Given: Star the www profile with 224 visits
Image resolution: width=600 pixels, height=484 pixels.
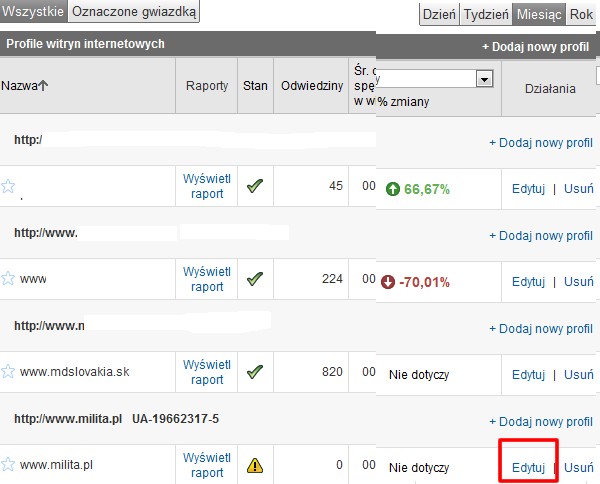Looking at the screenshot, I should [x=8, y=279].
